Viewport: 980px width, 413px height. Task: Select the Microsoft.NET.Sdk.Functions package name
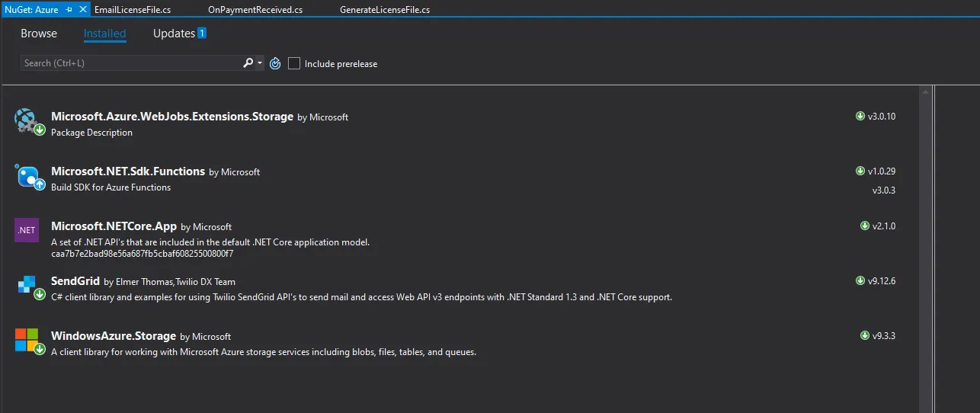pyautogui.click(x=128, y=171)
